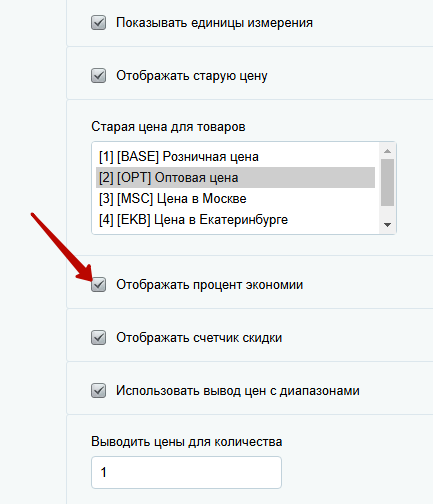Toggle the Отображать старую цену checkbox
433x504 pixels.
pos(98,76)
